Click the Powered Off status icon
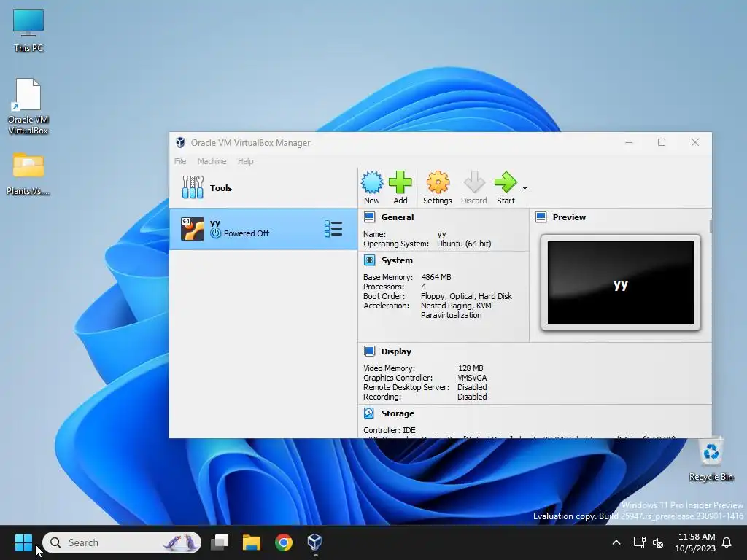This screenshot has width=747, height=560. click(x=215, y=233)
